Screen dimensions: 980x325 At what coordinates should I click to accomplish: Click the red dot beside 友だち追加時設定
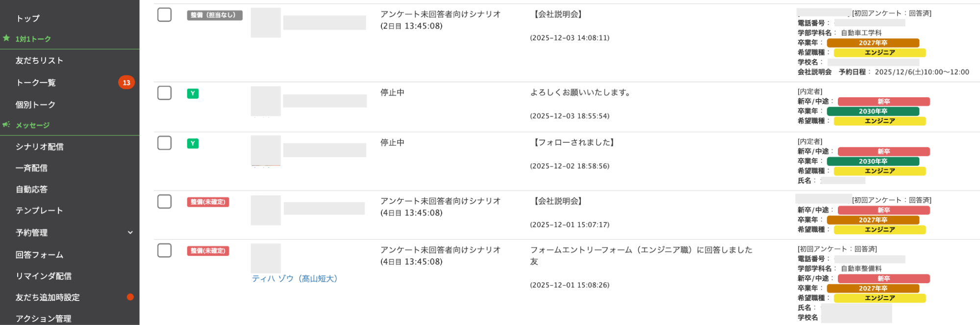click(x=130, y=297)
